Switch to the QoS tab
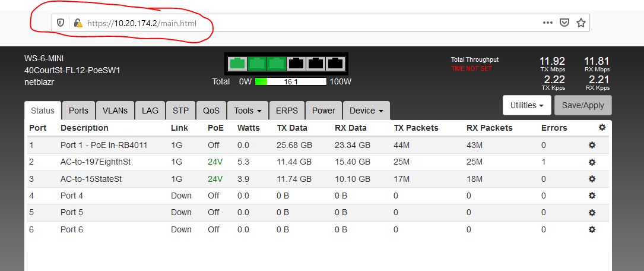644x271 pixels. (211, 111)
